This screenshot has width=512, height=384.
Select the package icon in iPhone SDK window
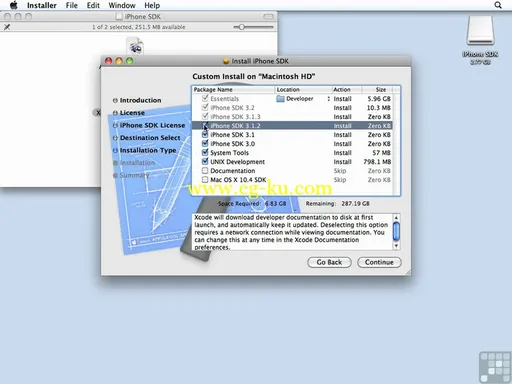coord(135,46)
